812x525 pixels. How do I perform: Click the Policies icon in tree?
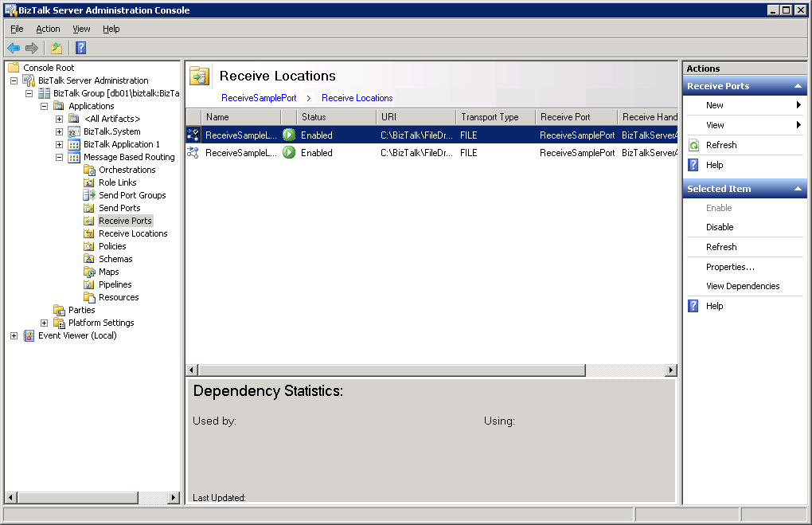[x=89, y=246]
